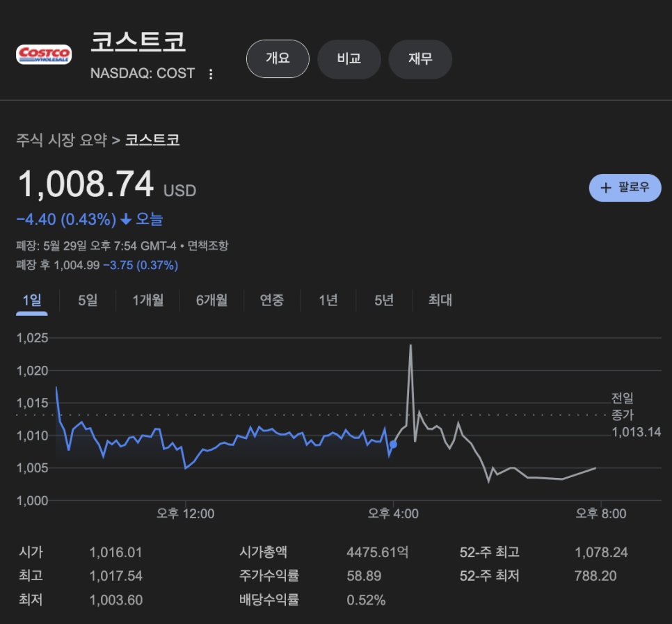
Task: Switch chart to 1개월 range
Action: tap(148, 300)
